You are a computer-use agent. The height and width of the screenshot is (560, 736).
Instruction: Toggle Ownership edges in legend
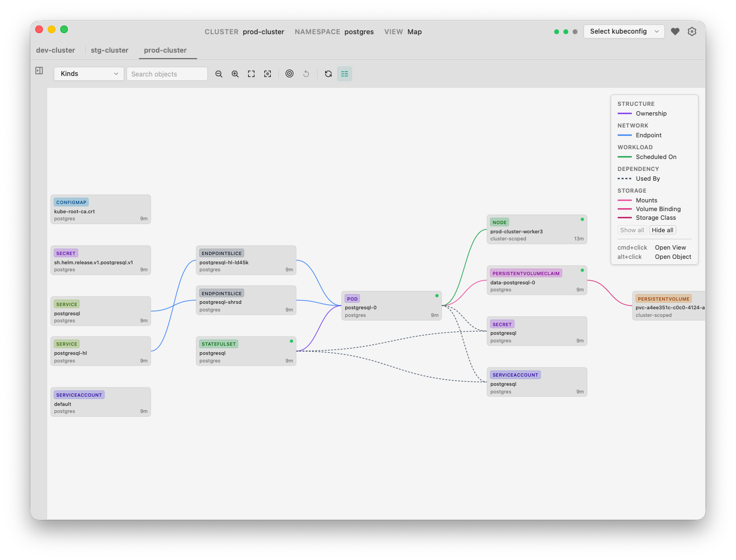click(x=642, y=113)
